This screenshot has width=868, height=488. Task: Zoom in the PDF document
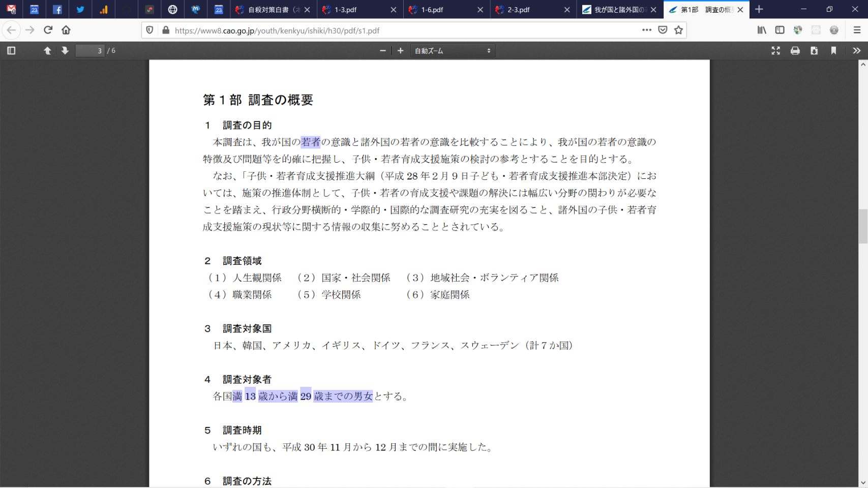point(401,51)
